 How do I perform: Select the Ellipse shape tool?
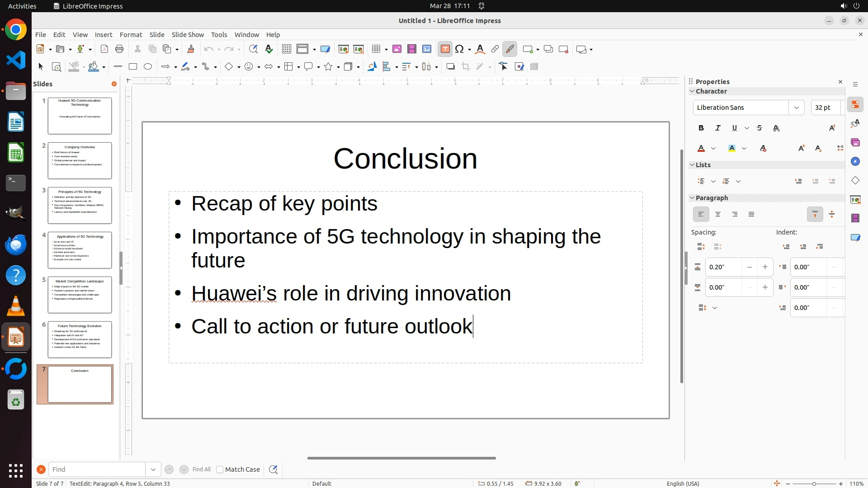click(148, 67)
